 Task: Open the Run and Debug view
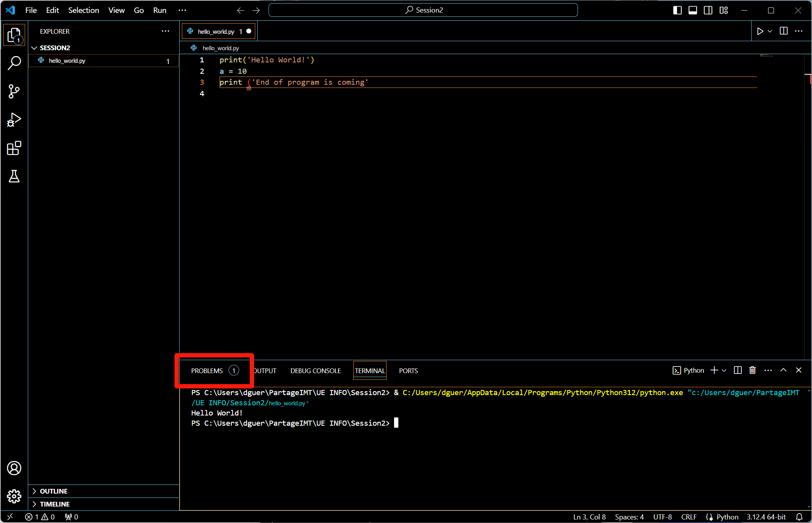14,120
